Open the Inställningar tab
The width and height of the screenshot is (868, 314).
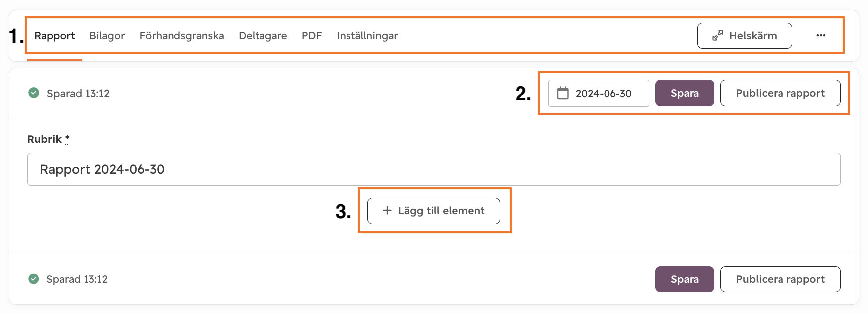click(x=367, y=36)
